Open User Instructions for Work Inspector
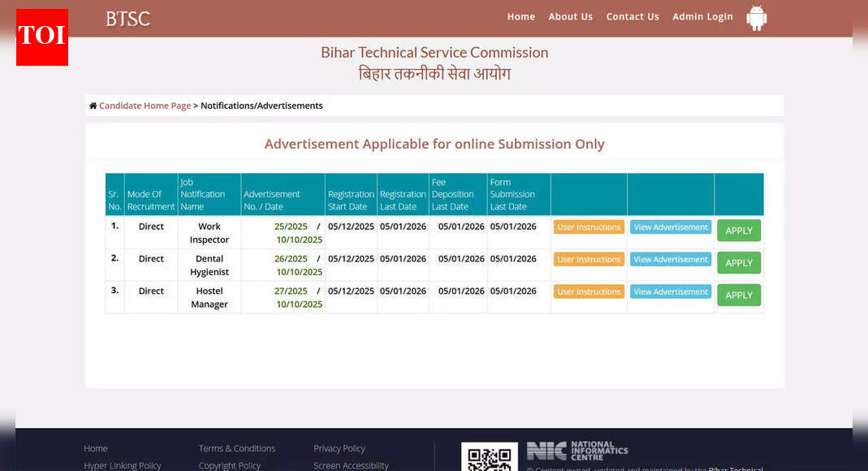The image size is (868, 471). [589, 227]
